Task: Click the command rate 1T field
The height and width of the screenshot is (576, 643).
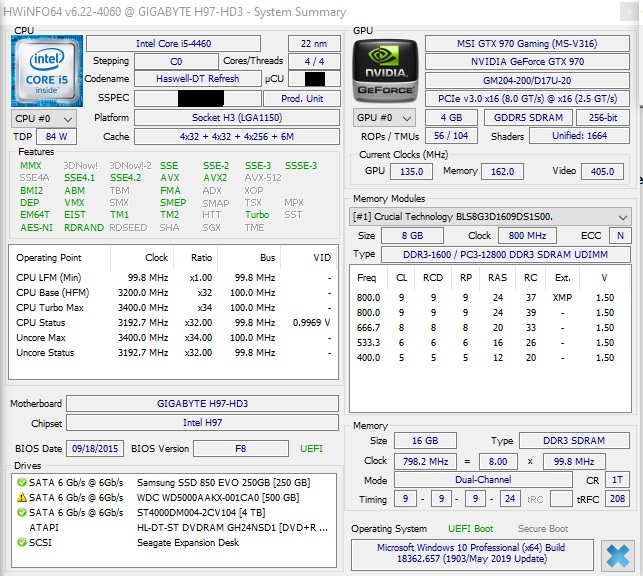Action: (617, 480)
